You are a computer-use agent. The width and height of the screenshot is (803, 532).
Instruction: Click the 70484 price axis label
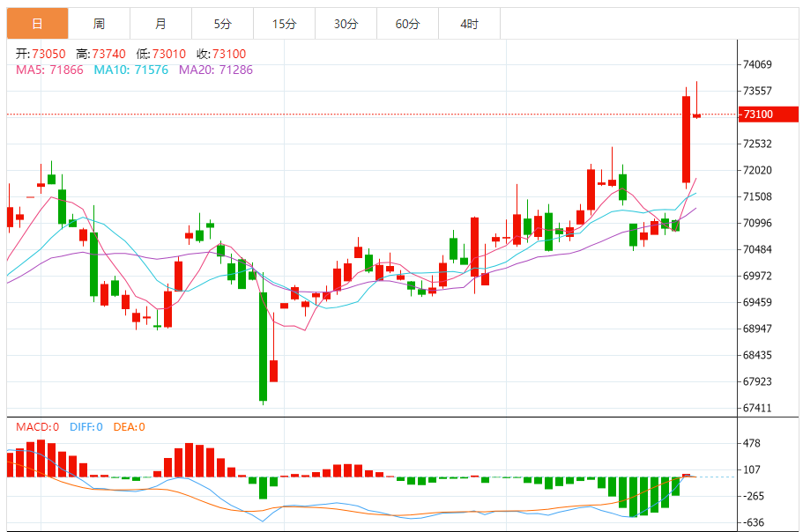(757, 249)
